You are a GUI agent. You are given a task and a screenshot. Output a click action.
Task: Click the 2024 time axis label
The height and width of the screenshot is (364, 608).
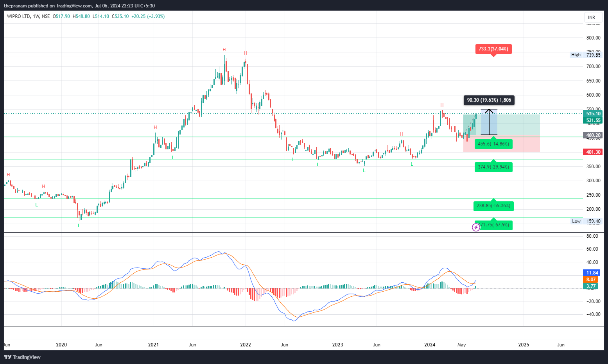pyautogui.click(x=430, y=345)
